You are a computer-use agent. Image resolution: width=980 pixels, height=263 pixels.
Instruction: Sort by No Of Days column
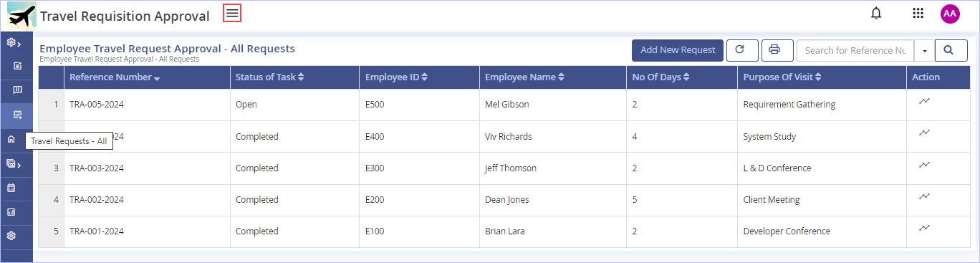click(x=661, y=77)
